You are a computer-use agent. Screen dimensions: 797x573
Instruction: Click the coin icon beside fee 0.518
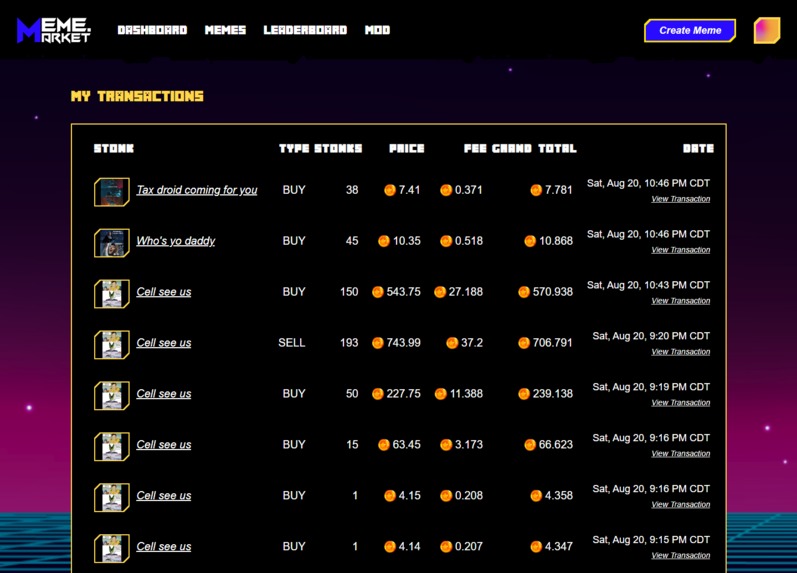coord(446,241)
